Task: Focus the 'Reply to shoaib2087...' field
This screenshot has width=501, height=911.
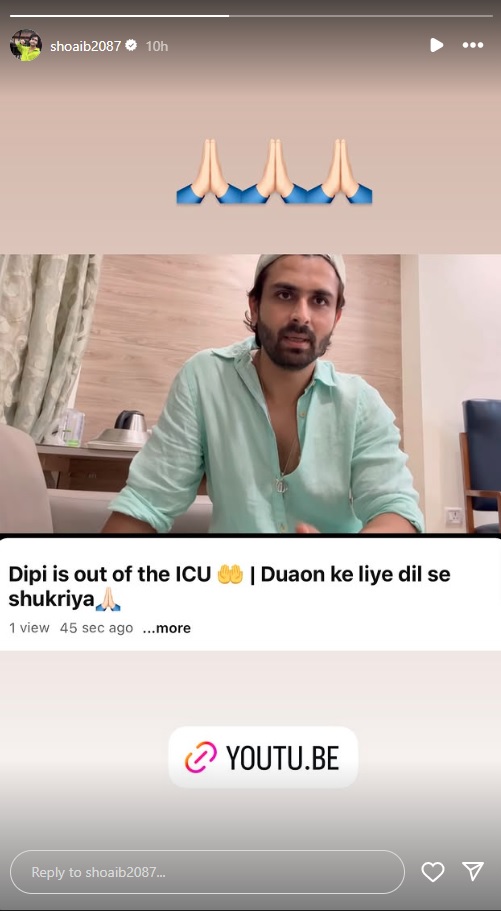Action: [207, 872]
